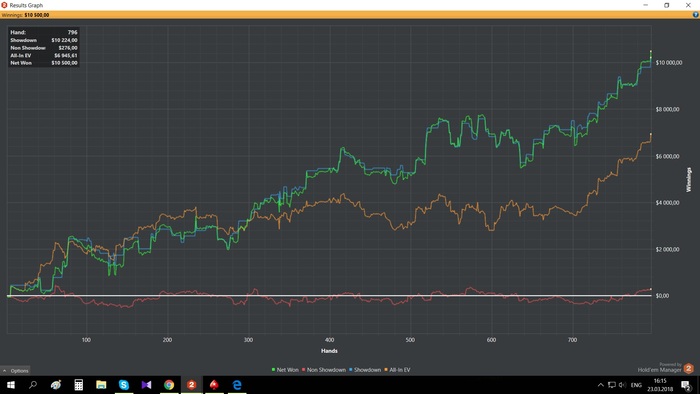Image resolution: width=700 pixels, height=394 pixels.
Task: Open the volume control in tray
Action: tap(622, 385)
